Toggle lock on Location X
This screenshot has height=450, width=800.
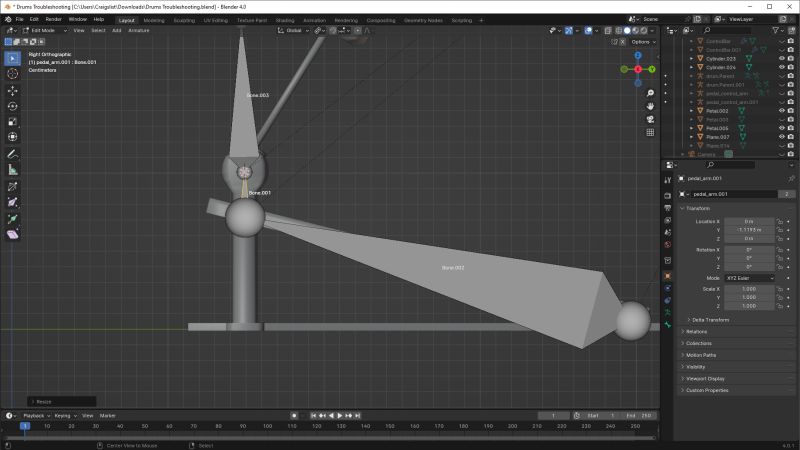[780, 221]
